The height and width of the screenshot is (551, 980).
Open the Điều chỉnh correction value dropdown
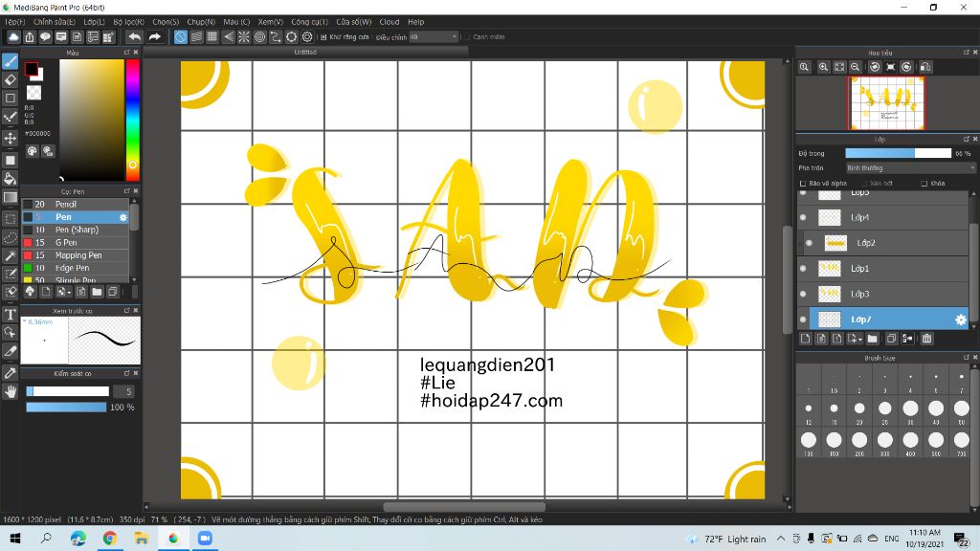point(434,37)
